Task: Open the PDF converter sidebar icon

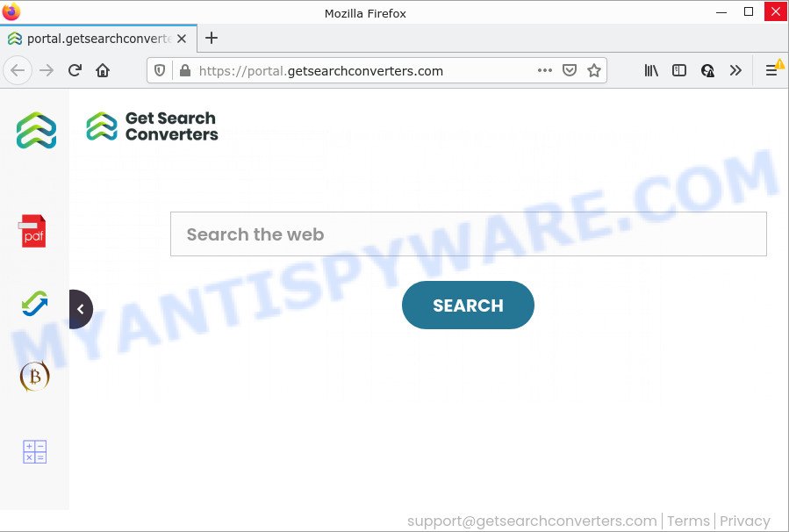Action: [x=33, y=231]
